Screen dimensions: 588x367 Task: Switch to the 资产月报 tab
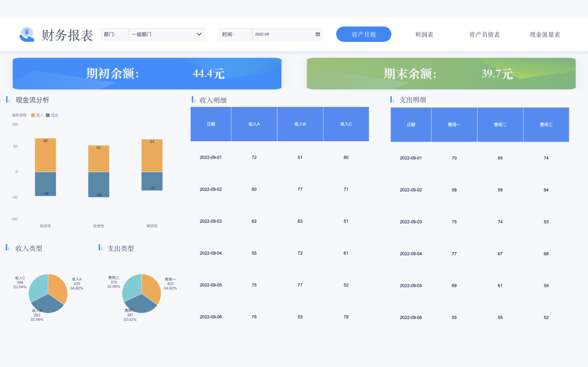(364, 34)
